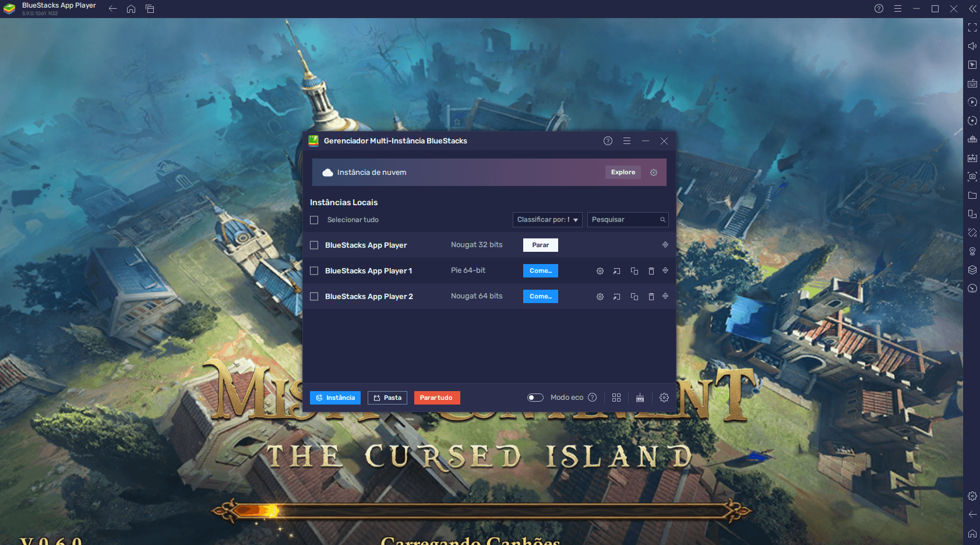Image resolution: width=980 pixels, height=545 pixels.
Task: Click reorder handle of BlueStacks App Player 2
Action: point(665,296)
